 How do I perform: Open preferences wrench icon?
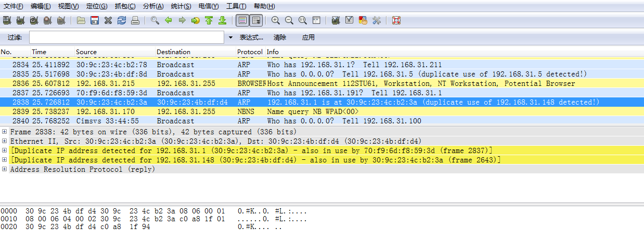pos(377,20)
